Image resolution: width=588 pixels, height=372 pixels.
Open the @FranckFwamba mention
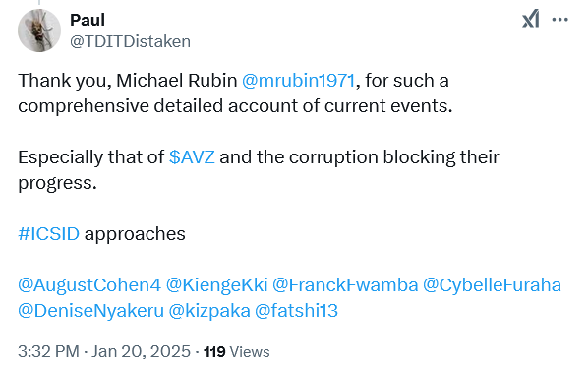tap(345, 285)
